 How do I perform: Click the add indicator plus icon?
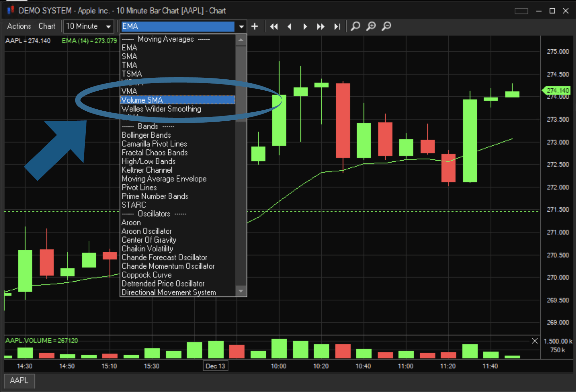[x=255, y=26]
